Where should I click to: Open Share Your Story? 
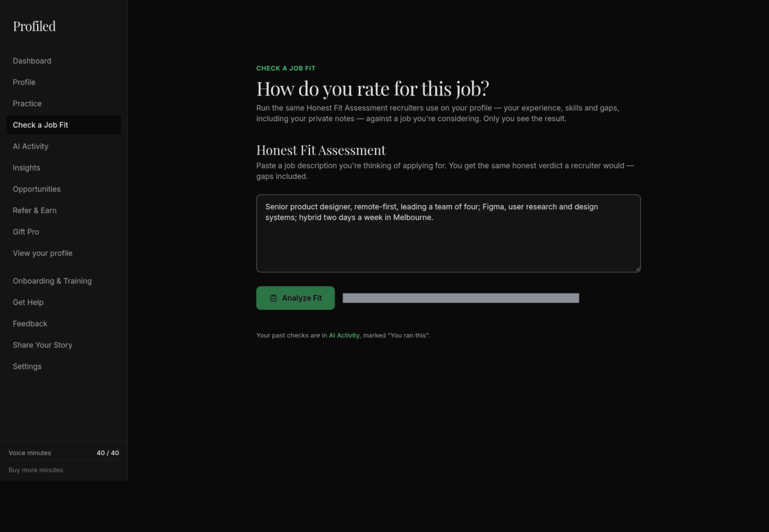42,345
